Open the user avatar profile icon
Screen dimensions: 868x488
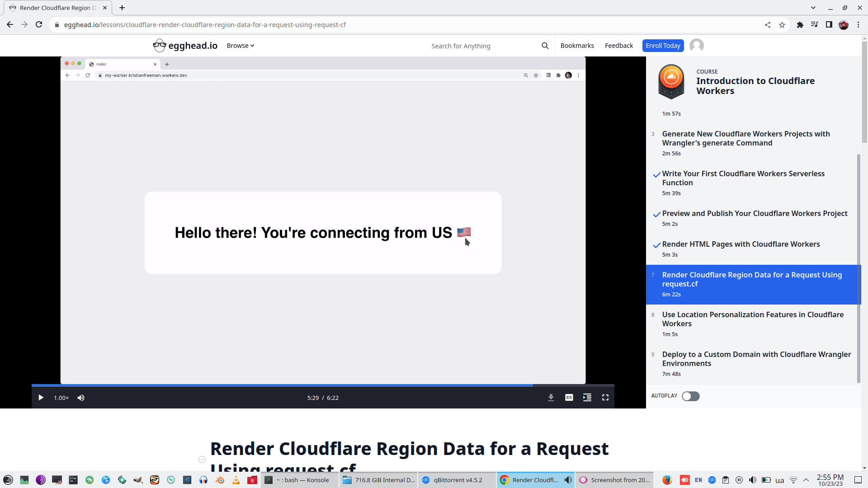[697, 46]
